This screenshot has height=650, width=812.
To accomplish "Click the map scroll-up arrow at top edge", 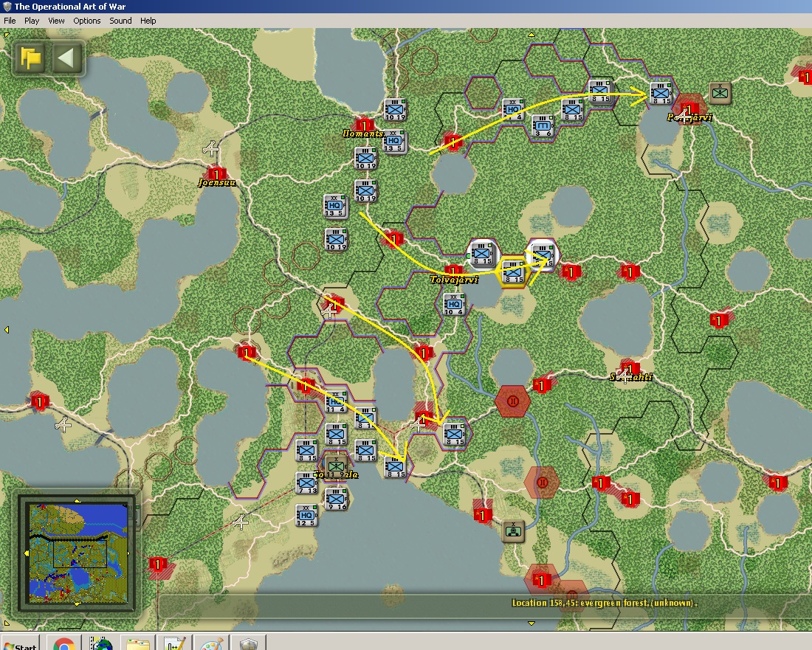I will (x=531, y=35).
